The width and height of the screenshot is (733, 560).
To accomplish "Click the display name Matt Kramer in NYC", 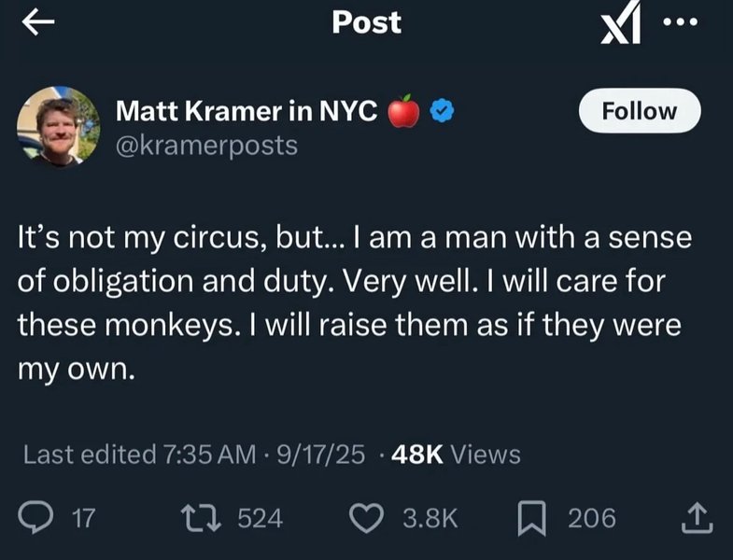I will pyautogui.click(x=247, y=112).
